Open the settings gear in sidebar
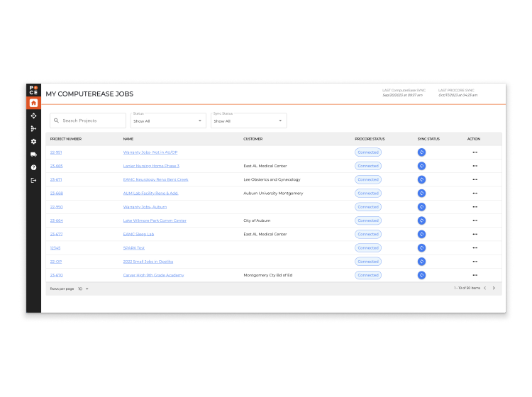 pyautogui.click(x=33, y=142)
